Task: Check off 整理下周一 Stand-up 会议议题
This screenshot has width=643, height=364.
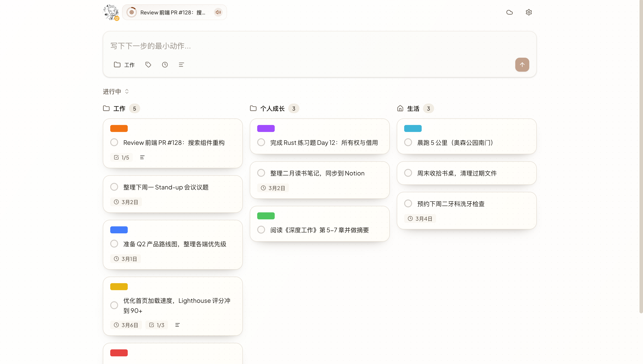Action: tap(114, 187)
